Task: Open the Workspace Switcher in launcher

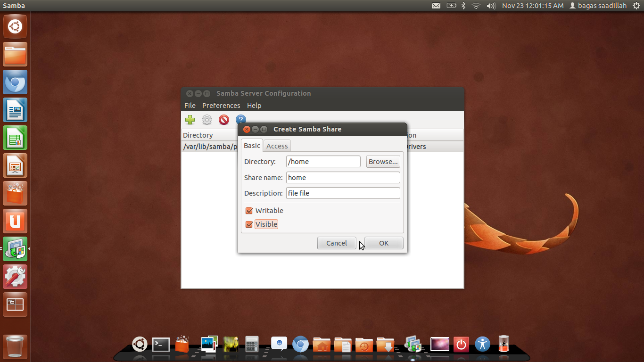Action: [15, 304]
